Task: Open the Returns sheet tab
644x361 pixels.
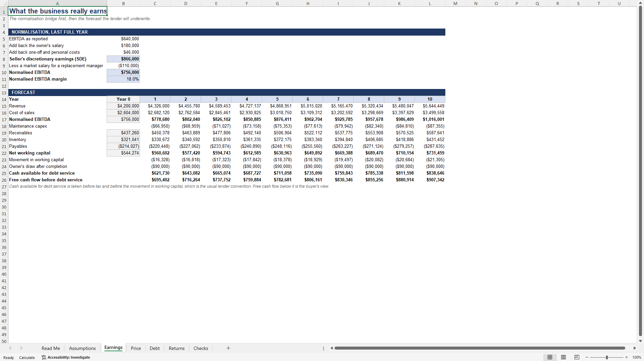Action: coord(177,348)
